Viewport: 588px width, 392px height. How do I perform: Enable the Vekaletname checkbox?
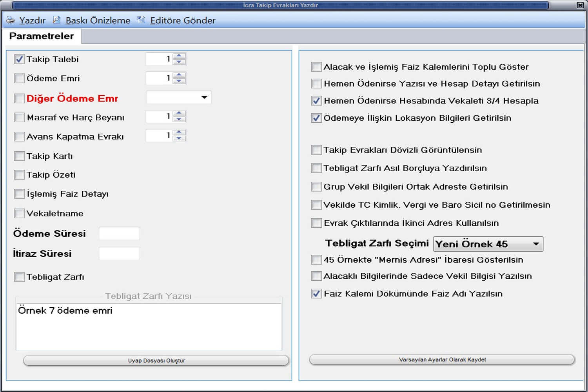pos(19,213)
